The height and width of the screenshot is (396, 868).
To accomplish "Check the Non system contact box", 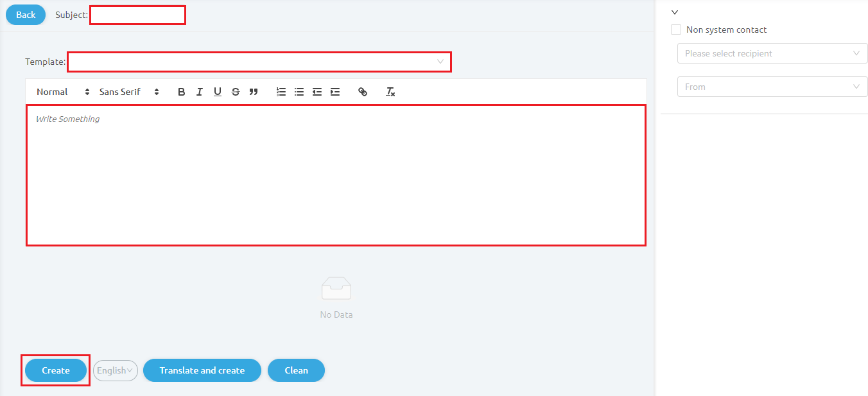I will tap(676, 30).
